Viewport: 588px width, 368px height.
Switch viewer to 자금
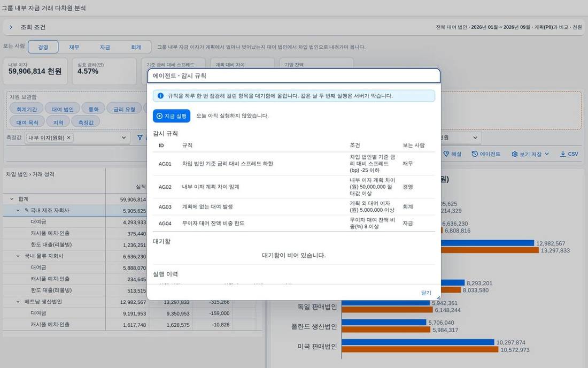coord(105,47)
